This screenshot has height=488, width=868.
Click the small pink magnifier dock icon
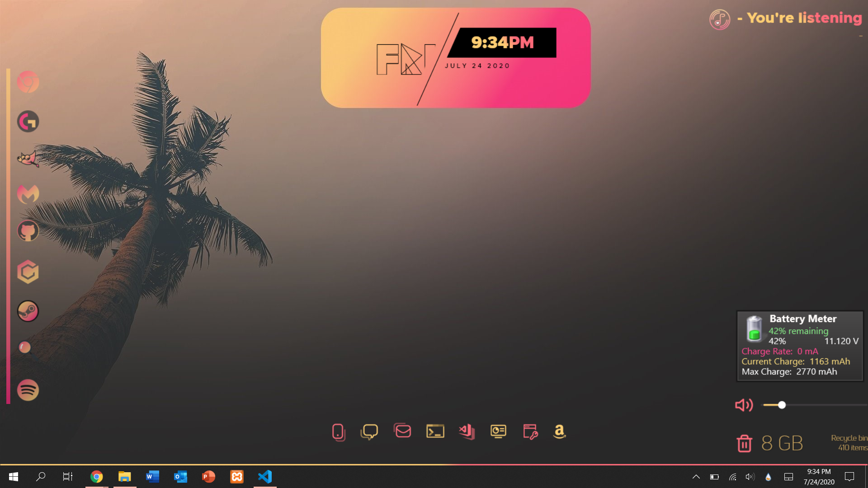pyautogui.click(x=25, y=347)
